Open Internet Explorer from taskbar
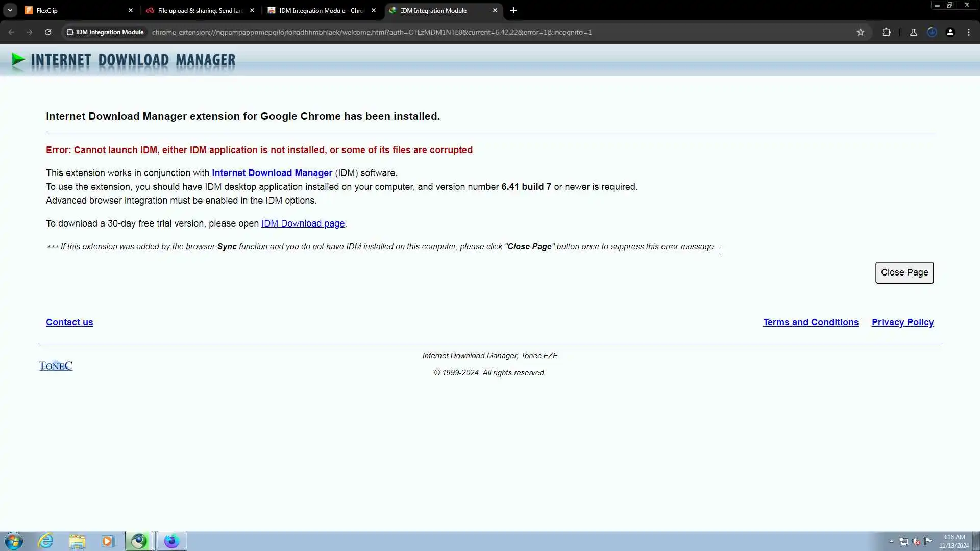980x551 pixels. click(46, 541)
